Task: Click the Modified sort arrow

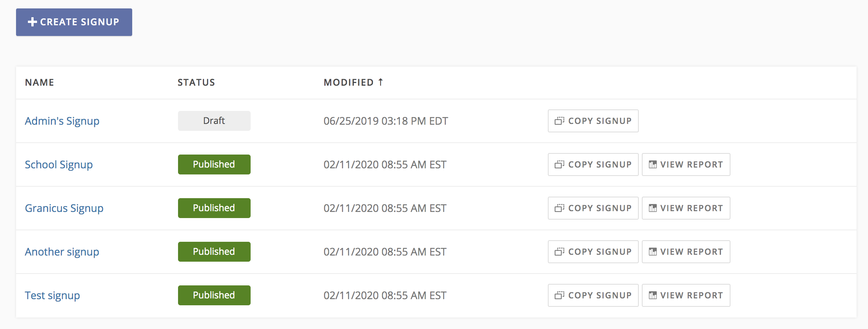Action: click(381, 81)
